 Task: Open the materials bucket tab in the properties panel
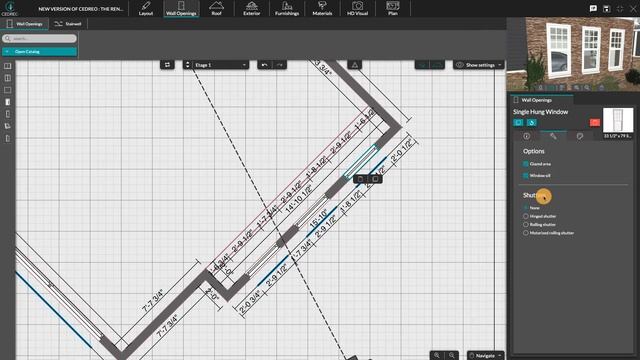coord(580,136)
